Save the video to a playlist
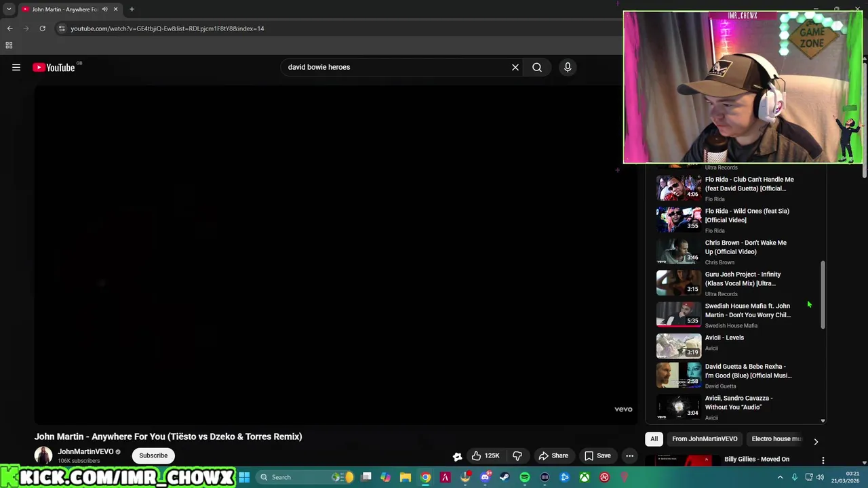This screenshot has width=868, height=488. pos(597,455)
